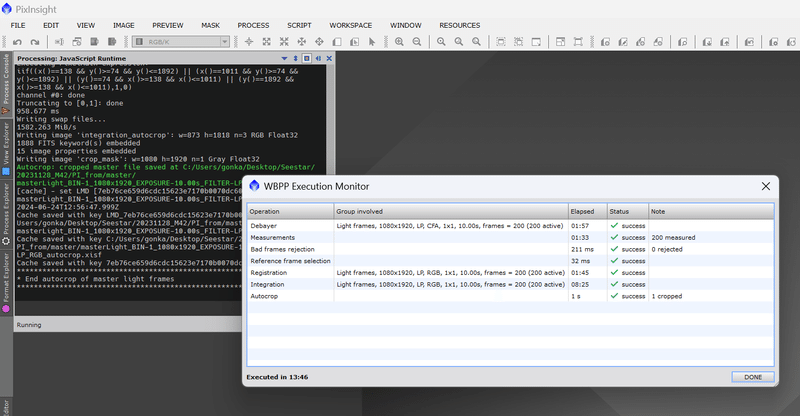Switch to the Process Console side tab
The image size is (800, 416).
(6, 84)
